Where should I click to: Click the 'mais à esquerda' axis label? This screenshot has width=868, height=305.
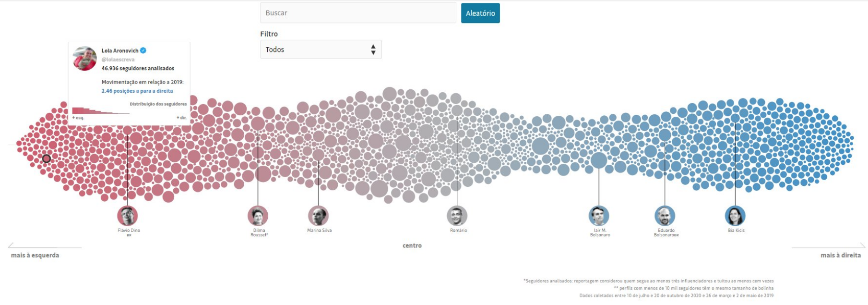[35, 255]
